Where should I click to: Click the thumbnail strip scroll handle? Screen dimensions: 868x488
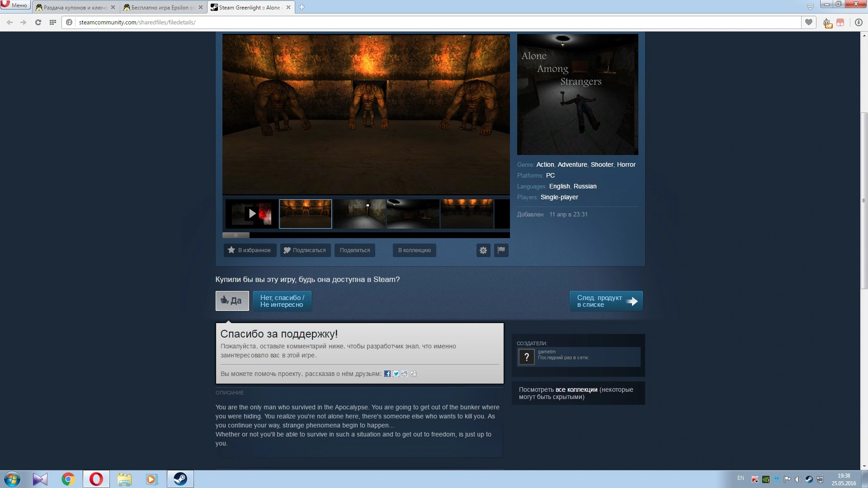click(236, 235)
